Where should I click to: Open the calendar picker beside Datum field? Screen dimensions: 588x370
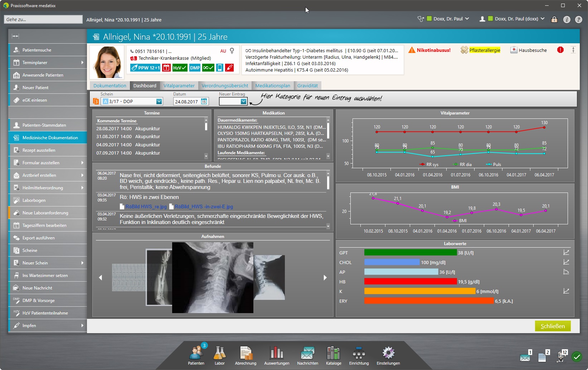(204, 102)
